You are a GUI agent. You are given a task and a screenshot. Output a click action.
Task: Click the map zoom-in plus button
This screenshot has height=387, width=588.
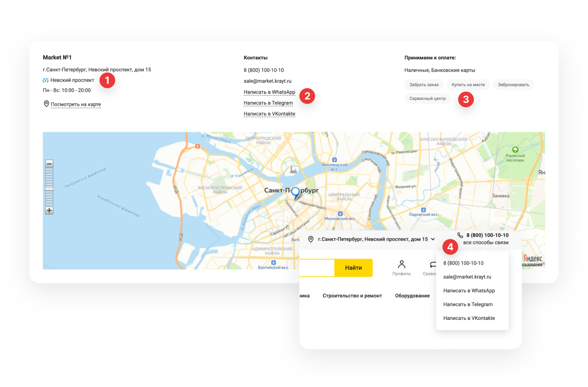coord(49,210)
